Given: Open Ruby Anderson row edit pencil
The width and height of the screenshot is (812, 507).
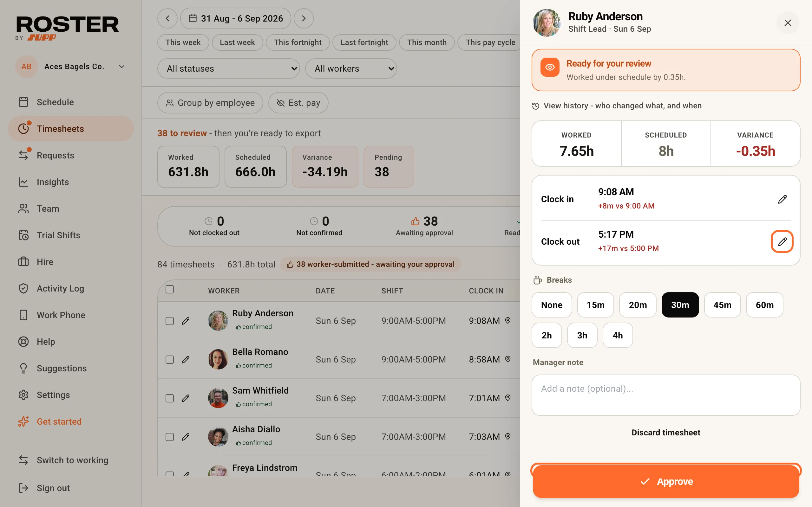Looking at the screenshot, I should pos(186,321).
